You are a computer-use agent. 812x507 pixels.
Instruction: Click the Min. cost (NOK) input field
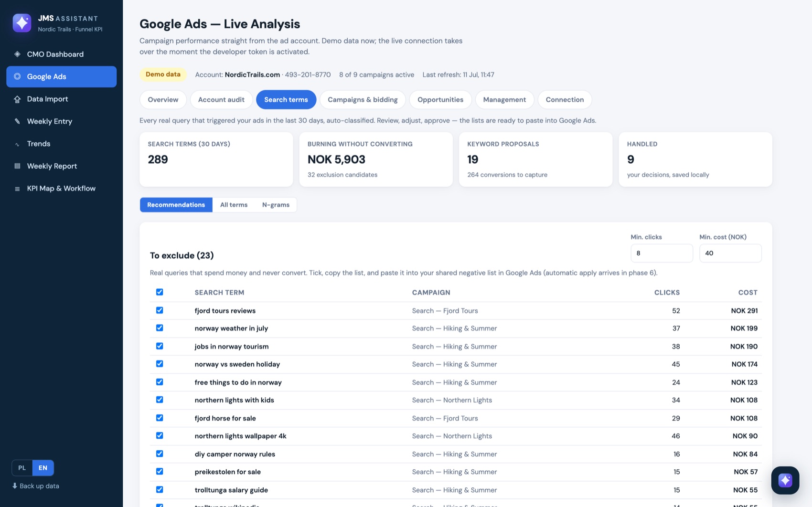(x=730, y=253)
